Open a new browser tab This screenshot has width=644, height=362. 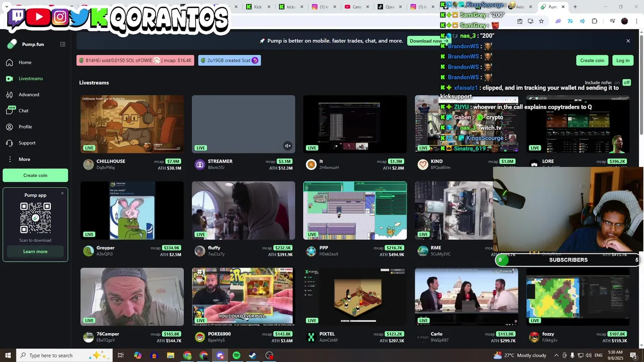575,7
